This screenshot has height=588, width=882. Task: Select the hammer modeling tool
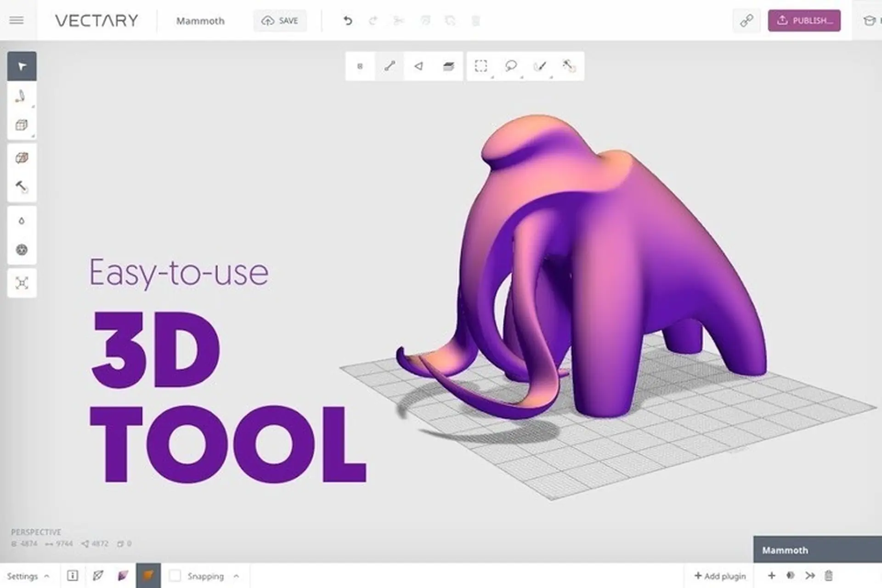click(x=21, y=187)
